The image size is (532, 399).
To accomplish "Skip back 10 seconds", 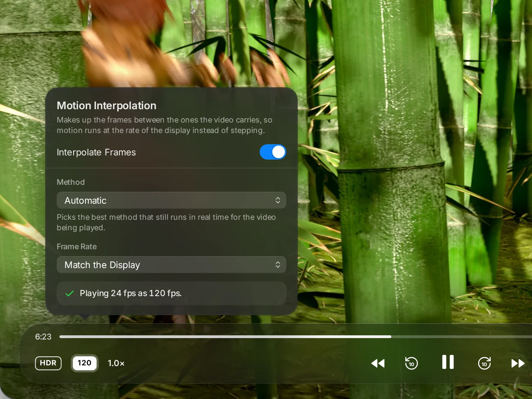I will (x=412, y=363).
